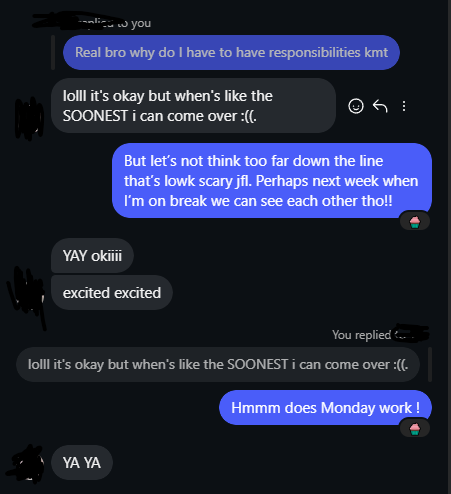The height and width of the screenshot is (494, 451).
Task: Select the 'YAY okiiii' message bubble
Action: point(92,256)
